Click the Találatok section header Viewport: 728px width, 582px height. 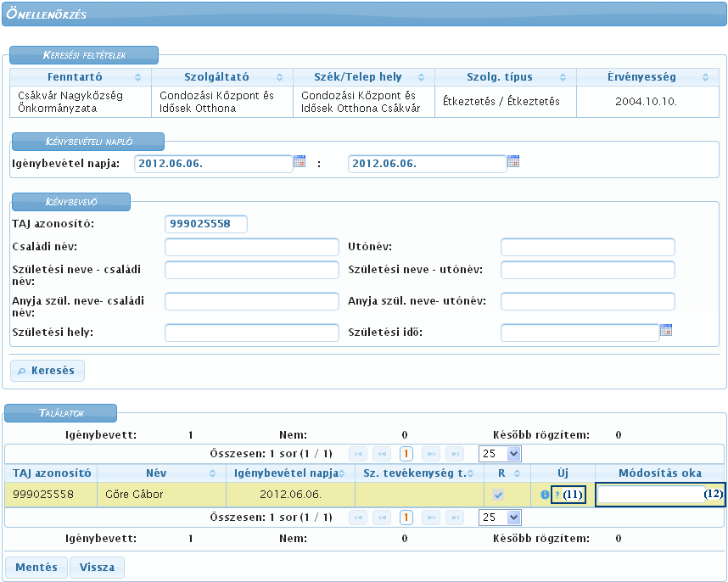click(61, 413)
